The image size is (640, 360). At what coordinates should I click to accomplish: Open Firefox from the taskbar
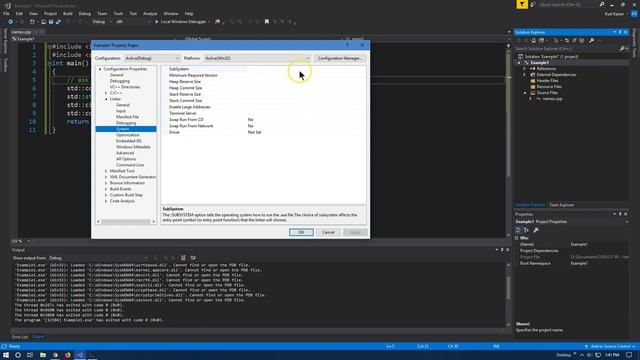pos(67,355)
